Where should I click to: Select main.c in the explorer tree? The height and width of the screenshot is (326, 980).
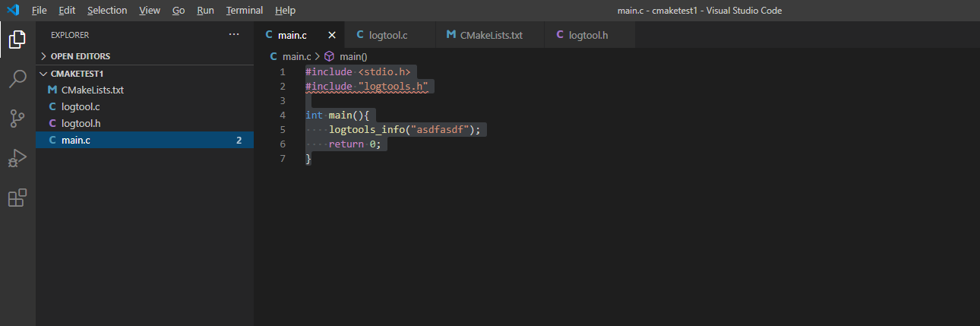point(144,140)
